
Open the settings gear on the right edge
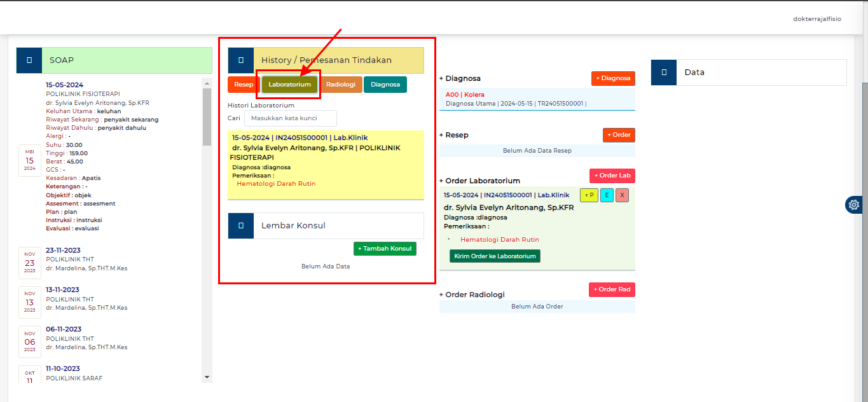854,205
